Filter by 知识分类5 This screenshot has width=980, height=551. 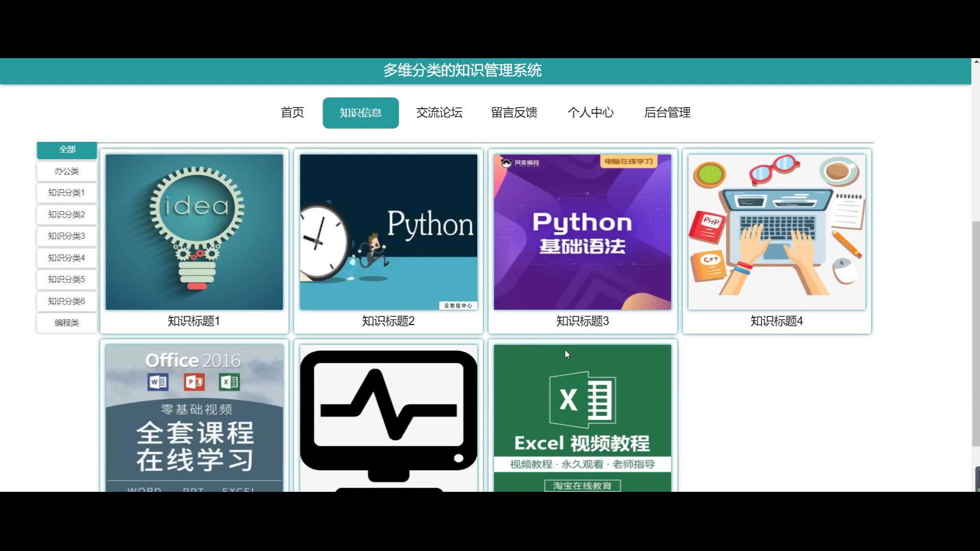pos(67,280)
